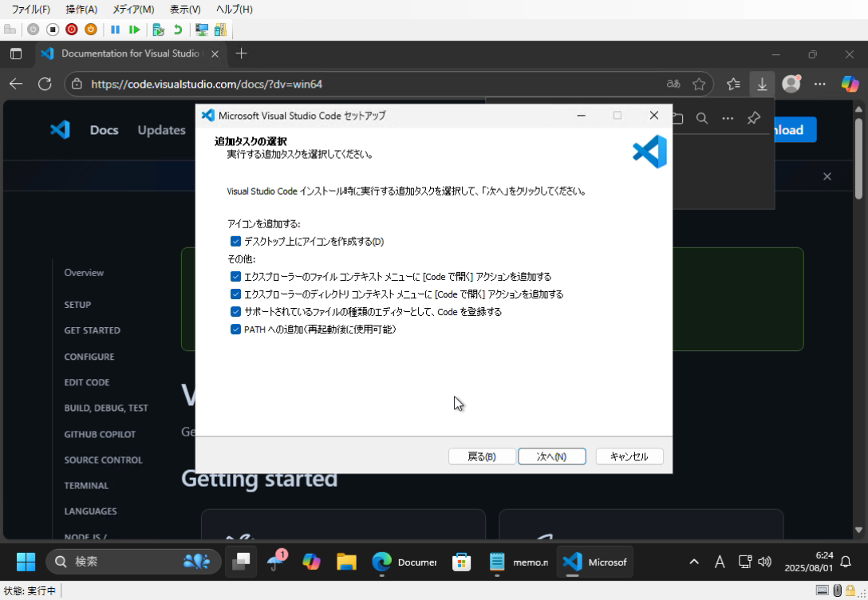Open the メディア(M) menu
This screenshot has width=868, height=600.
(133, 10)
